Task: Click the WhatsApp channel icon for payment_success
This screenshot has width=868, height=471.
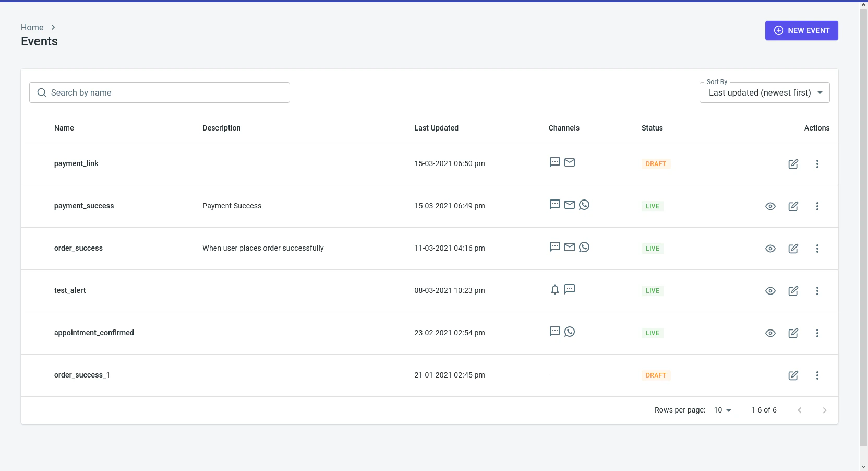Action: tap(584, 205)
